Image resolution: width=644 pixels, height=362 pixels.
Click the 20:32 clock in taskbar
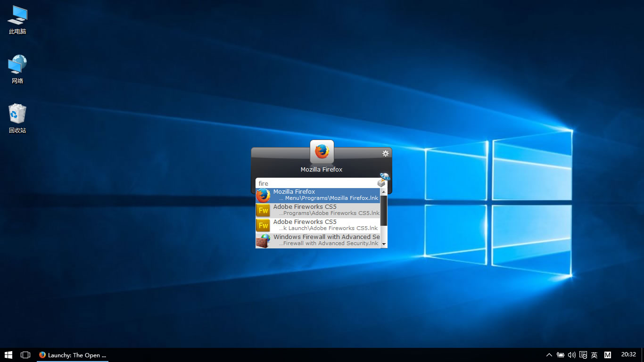628,354
